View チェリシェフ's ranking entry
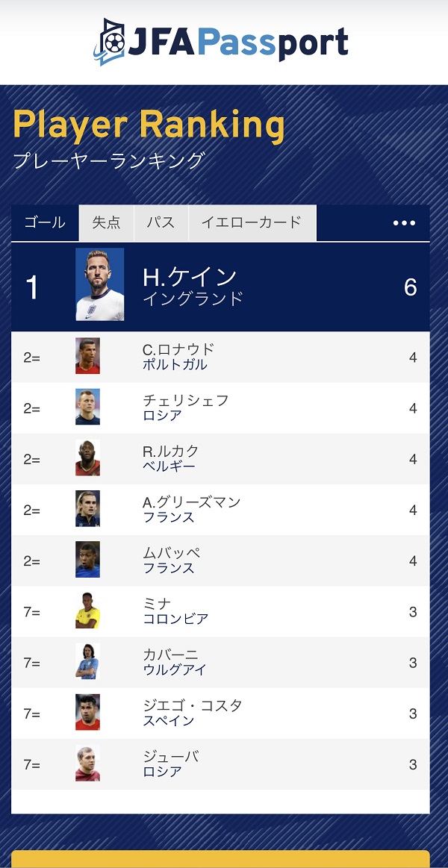Screen dimensions: 448x868 click(224, 408)
